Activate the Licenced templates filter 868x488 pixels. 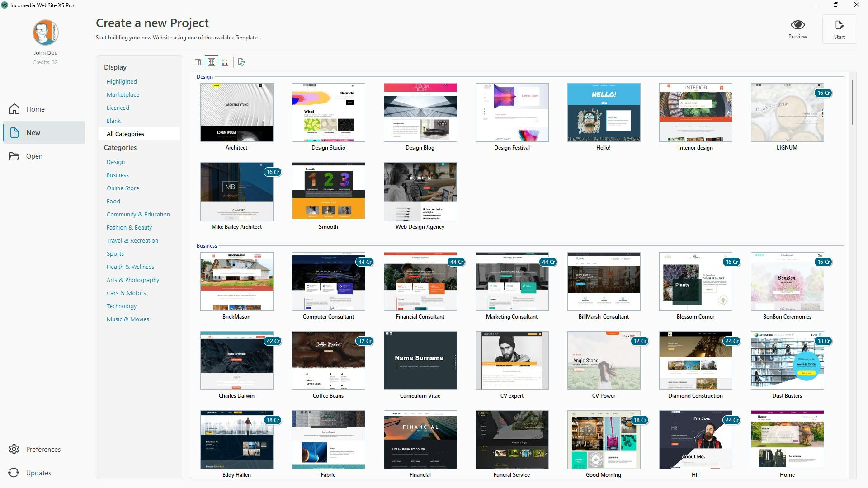(118, 108)
